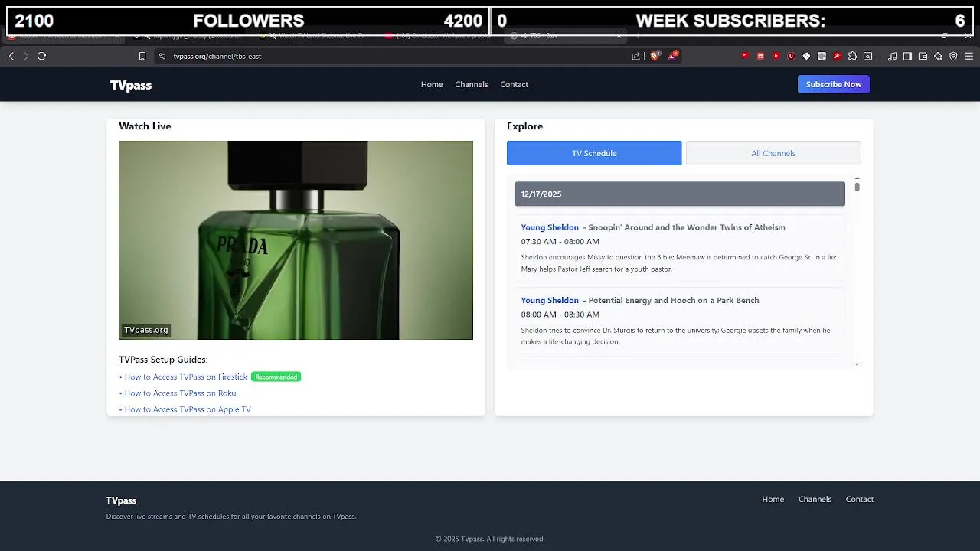The height and width of the screenshot is (551, 980).
Task: Click the browser forward arrow
Action: pyautogui.click(x=26, y=56)
